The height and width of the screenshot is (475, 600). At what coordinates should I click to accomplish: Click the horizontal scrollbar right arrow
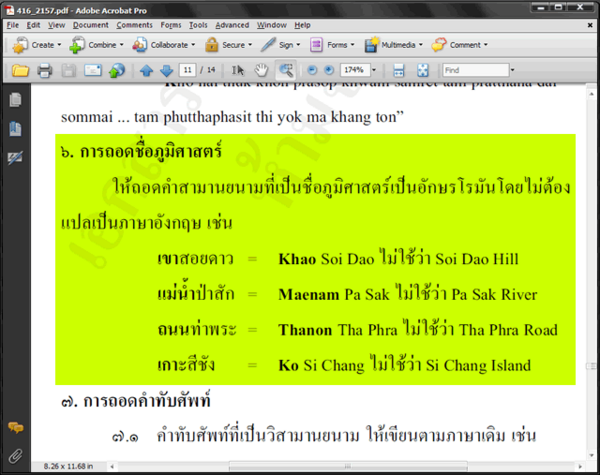580,466
